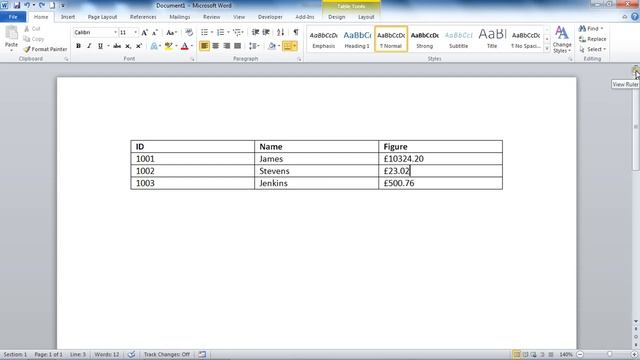Click the Clear Formatting icon
This screenshot has width=640, height=360.
[189, 33]
